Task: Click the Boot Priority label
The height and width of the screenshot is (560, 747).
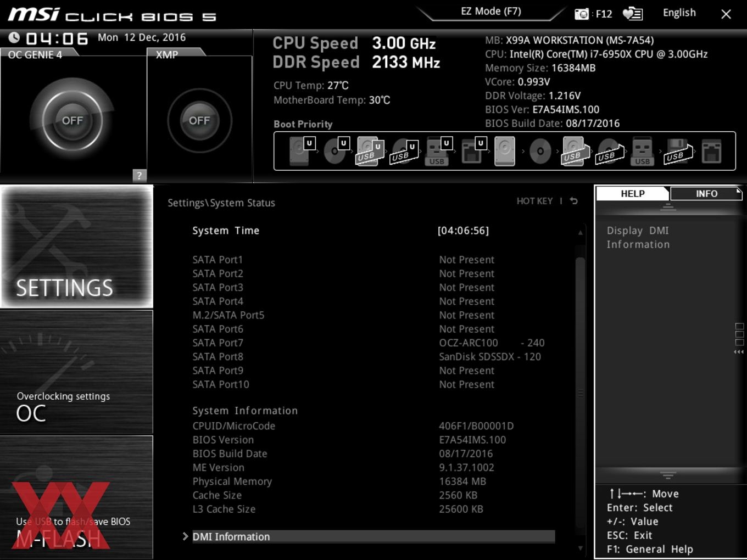Action: pyautogui.click(x=303, y=124)
